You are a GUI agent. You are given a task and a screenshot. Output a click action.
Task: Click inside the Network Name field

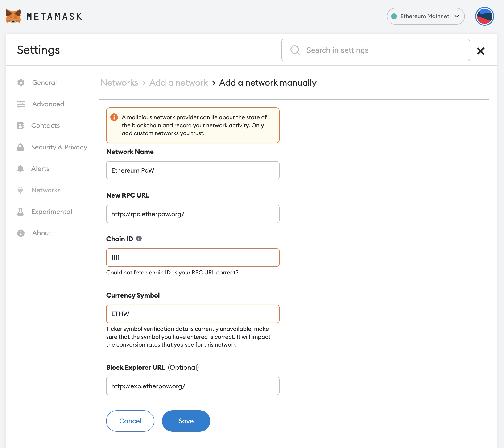coord(193,170)
